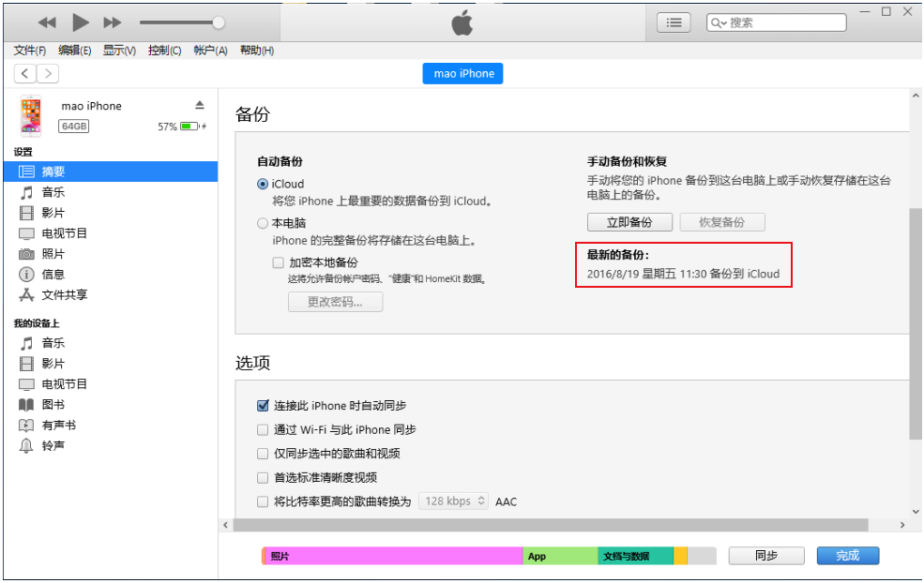This screenshot has height=583, width=924.
Task: Click the horizontal scrollbar left arrow
Action: pyautogui.click(x=226, y=525)
